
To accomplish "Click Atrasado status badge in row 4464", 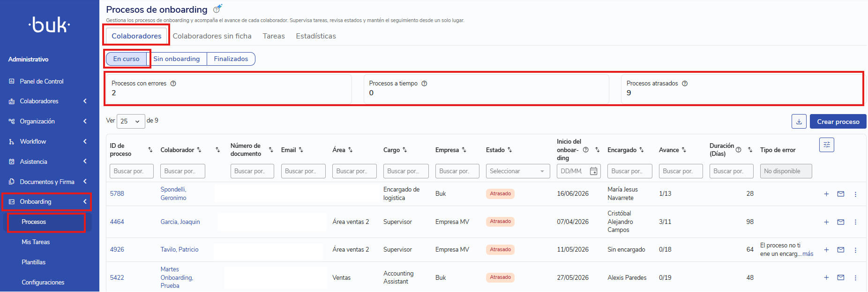I will click(x=500, y=222).
